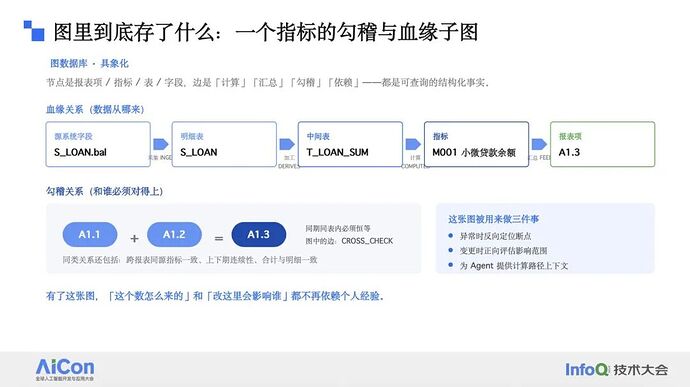Click the 血缘关系(数据从哪来) heading
Image resolution: width=690 pixels, height=387 pixels.
click(x=95, y=109)
